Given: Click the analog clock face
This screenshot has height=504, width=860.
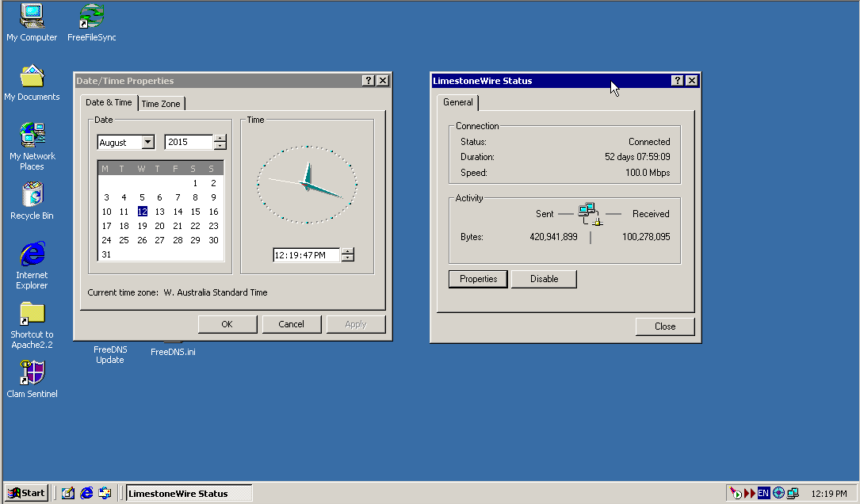Looking at the screenshot, I should [x=308, y=185].
